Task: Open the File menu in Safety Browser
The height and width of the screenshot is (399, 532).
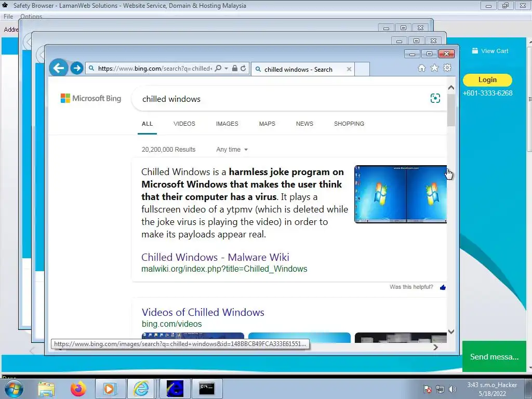Action: pyautogui.click(x=8, y=16)
